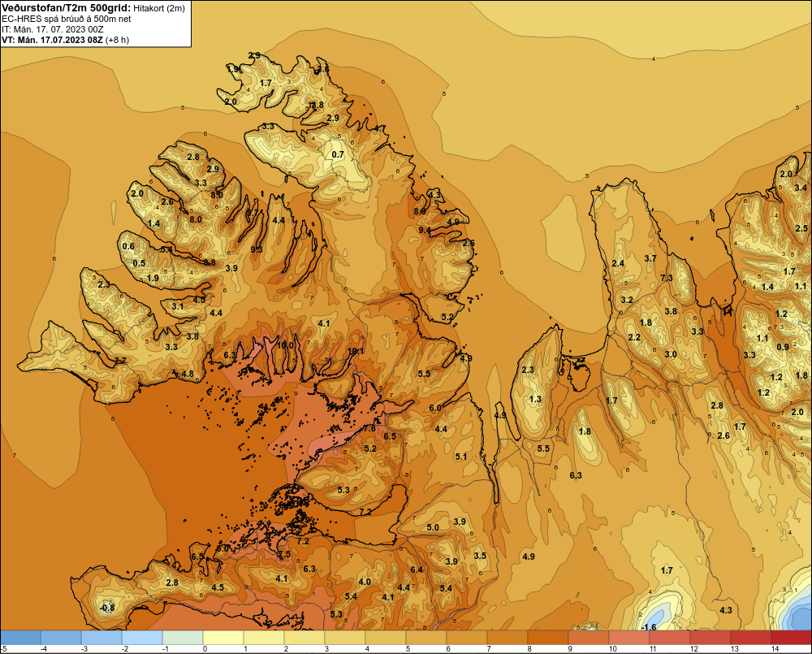Click the legend swatch between 12 and 13
Image resolution: width=812 pixels, height=654 pixels.
pyautogui.click(x=710, y=638)
